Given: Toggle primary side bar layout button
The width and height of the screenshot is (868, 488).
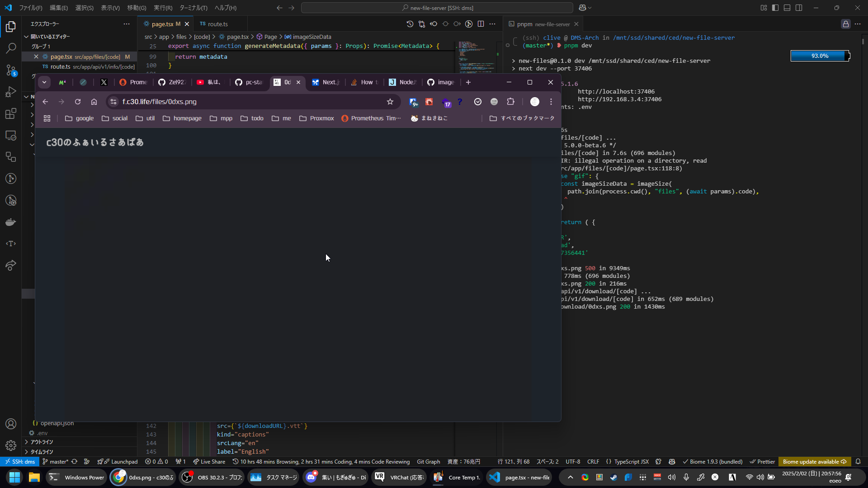Looking at the screenshot, I should click(x=775, y=8).
